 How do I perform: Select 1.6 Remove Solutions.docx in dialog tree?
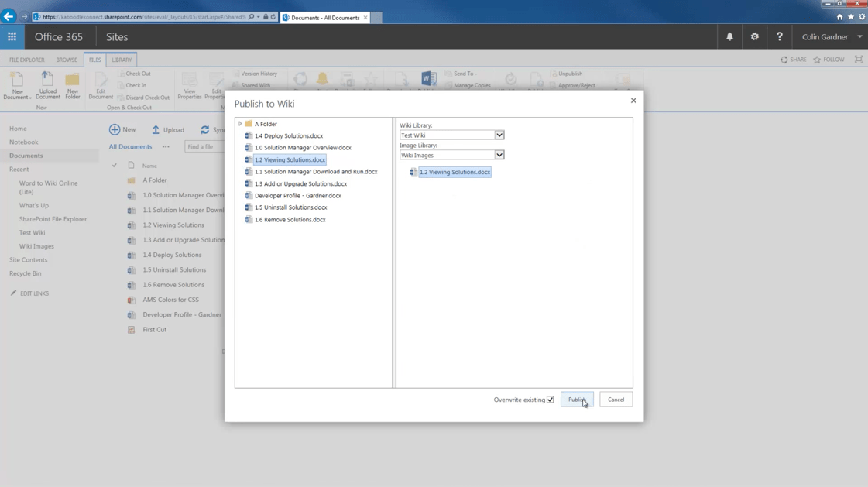pyautogui.click(x=290, y=220)
